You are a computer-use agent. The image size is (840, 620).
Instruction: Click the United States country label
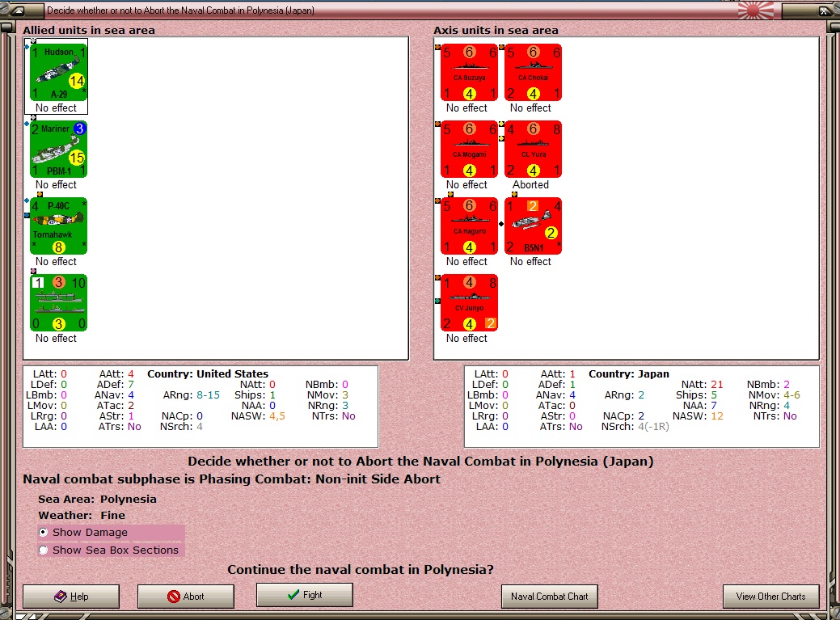click(208, 373)
